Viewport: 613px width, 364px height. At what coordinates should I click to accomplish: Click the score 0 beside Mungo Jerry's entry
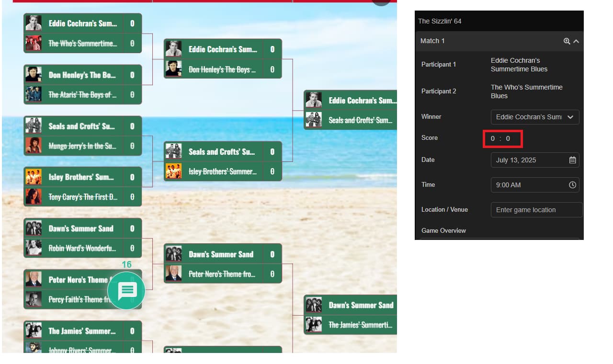tap(132, 146)
